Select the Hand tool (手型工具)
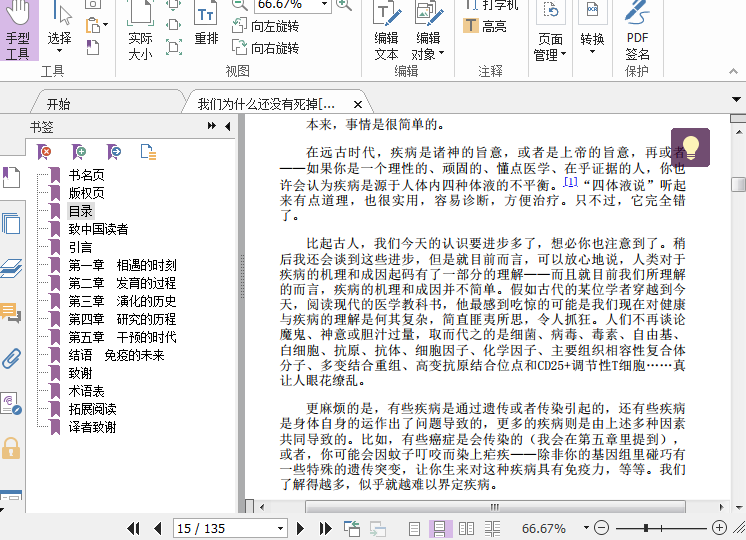Screen dimensions: 746x540 coord(19,30)
